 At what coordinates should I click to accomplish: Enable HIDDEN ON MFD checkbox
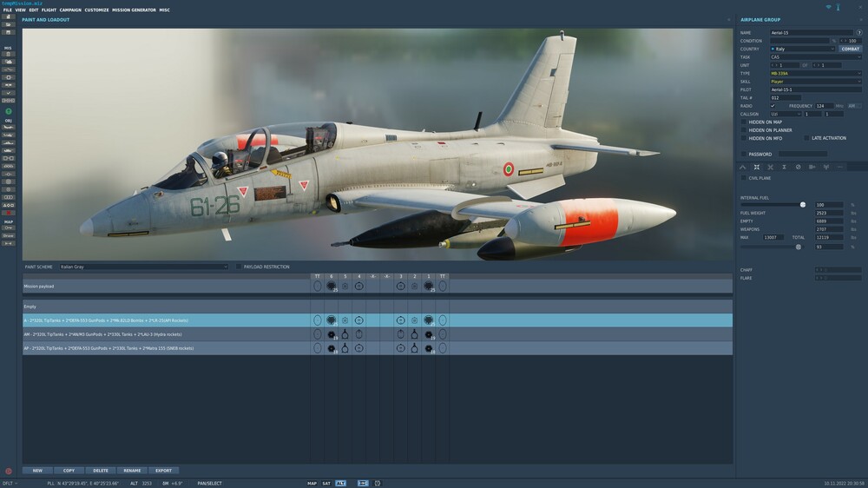[x=744, y=138]
